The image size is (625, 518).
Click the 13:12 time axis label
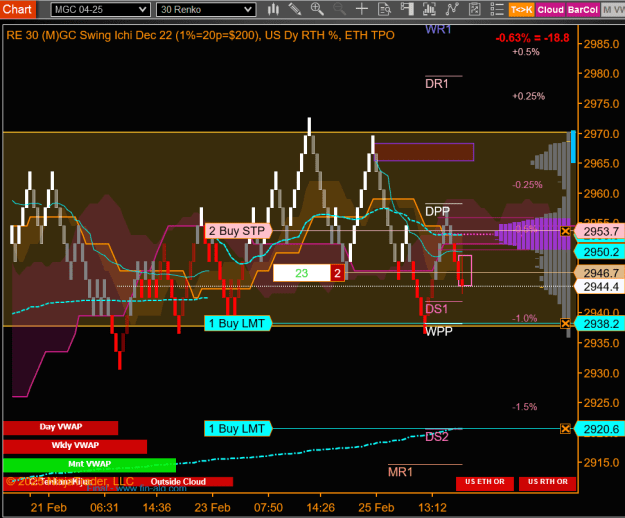pyautogui.click(x=432, y=508)
